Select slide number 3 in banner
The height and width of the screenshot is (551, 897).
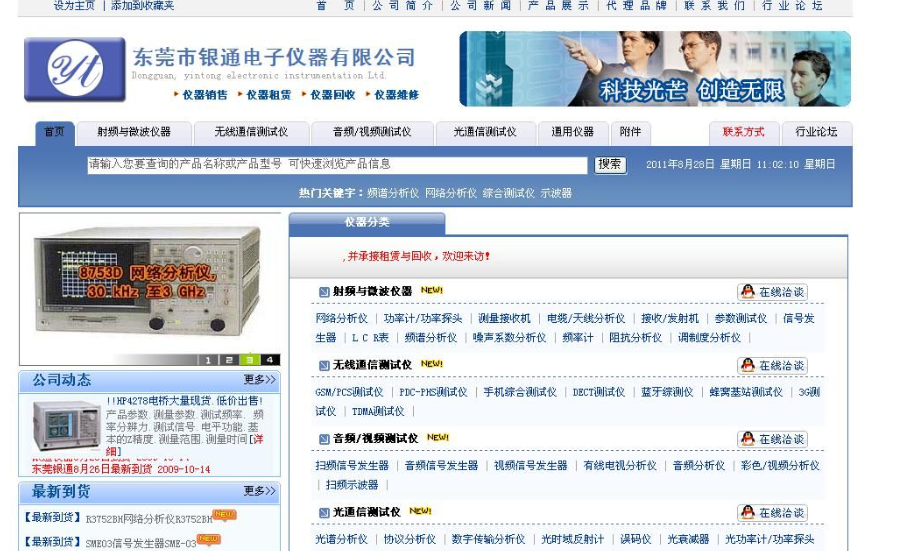249,360
